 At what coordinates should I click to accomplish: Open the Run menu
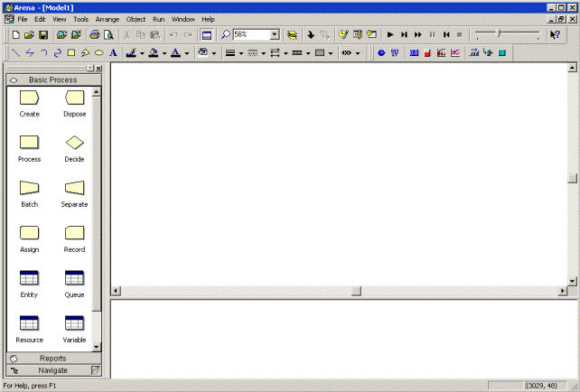tap(159, 19)
